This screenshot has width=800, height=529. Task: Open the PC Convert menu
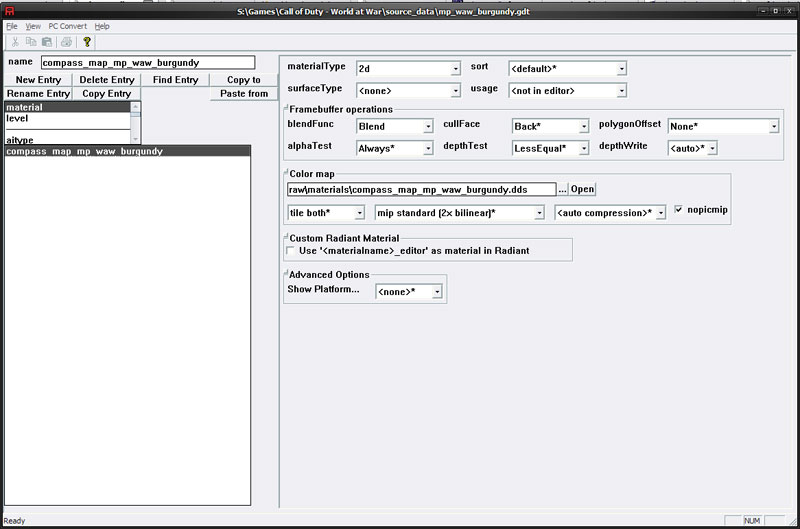[x=67, y=26]
